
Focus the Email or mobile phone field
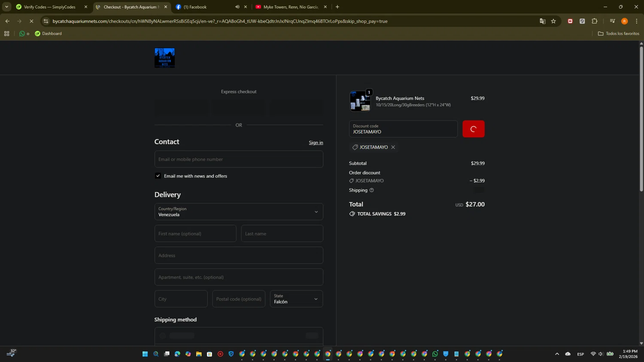[239, 159]
